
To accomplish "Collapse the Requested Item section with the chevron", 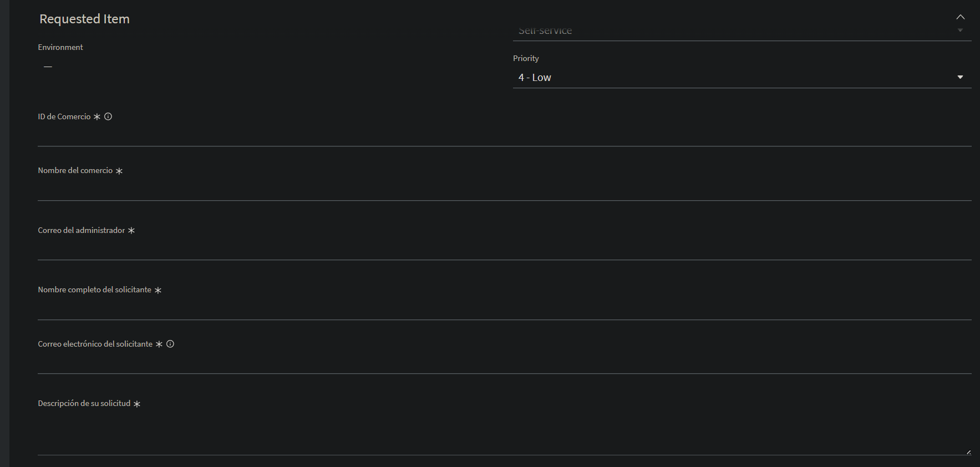I will pos(961,17).
